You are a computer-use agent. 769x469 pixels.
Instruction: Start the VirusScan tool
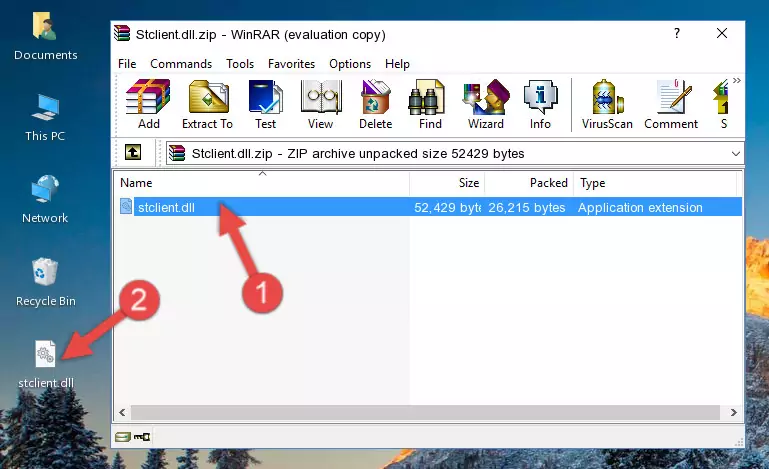(x=607, y=104)
